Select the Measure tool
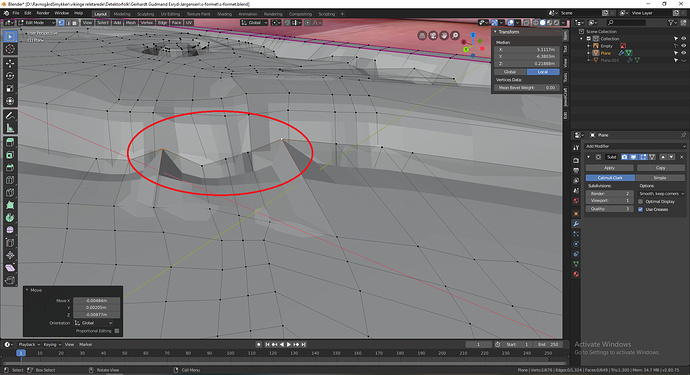The width and height of the screenshot is (690, 375). coord(10,128)
